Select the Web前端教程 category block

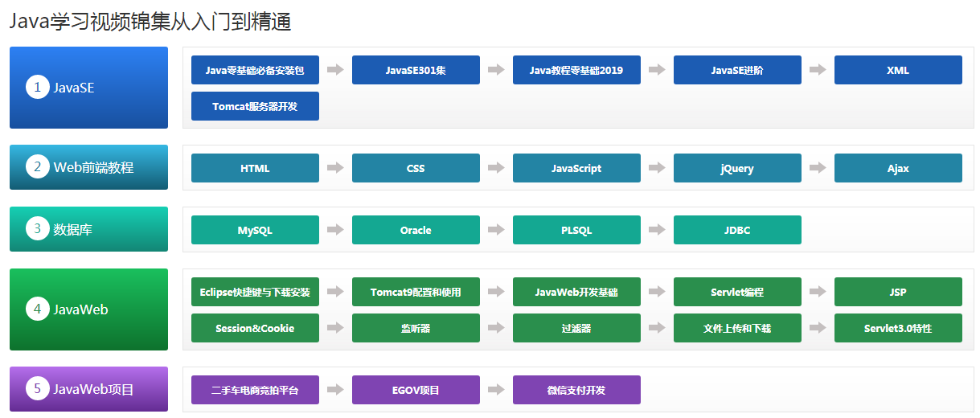[88, 167]
